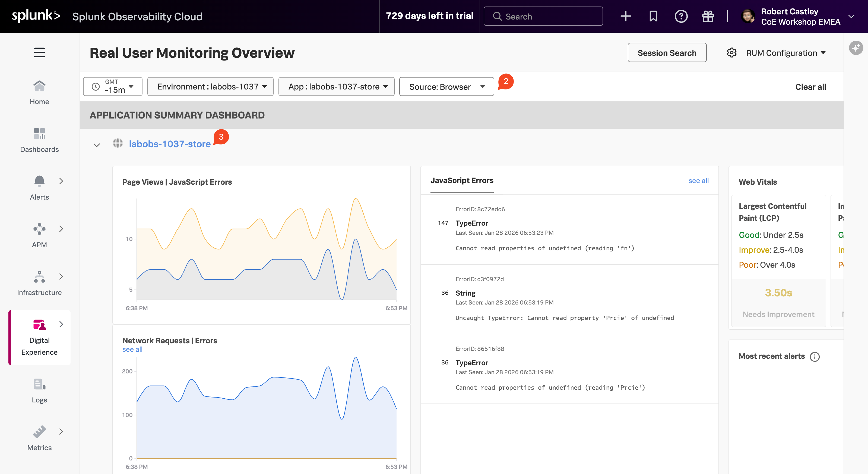The width and height of the screenshot is (868, 474).
Task: Click the Session Search button
Action: [667, 53]
